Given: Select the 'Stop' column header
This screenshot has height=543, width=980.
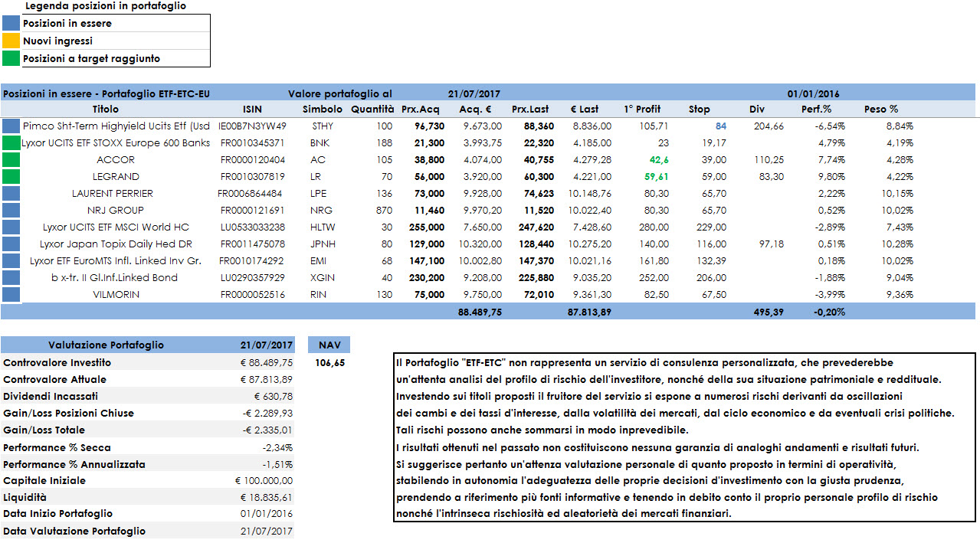Looking at the screenshot, I should tap(700, 110).
